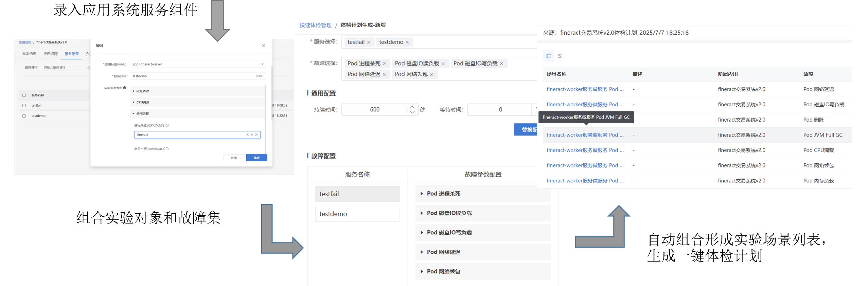Viewport: 868px width, 286px height.
Task: Remove the Pod 网络丢包 fault tag
Action: 431,74
